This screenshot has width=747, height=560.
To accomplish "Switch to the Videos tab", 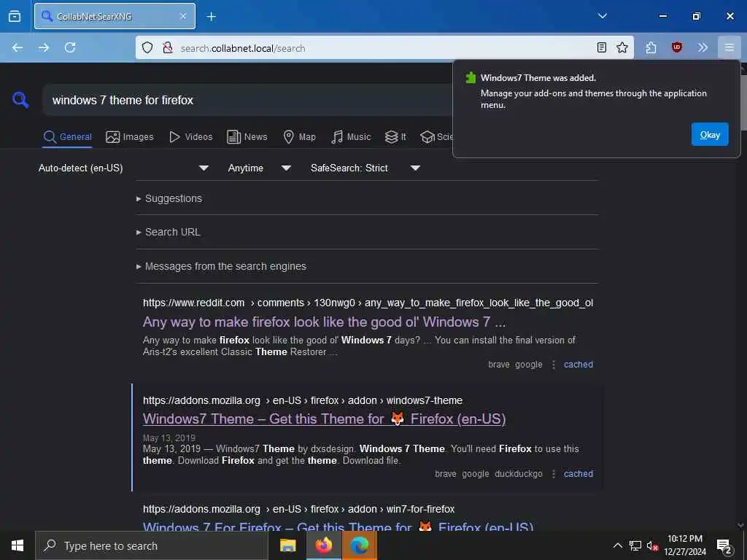I will [190, 137].
